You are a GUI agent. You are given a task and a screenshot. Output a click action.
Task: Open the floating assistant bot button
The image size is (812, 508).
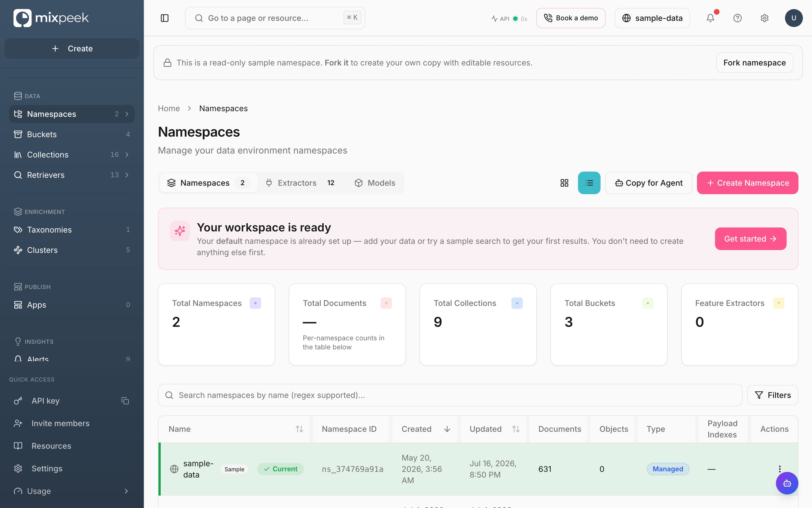tap(787, 483)
